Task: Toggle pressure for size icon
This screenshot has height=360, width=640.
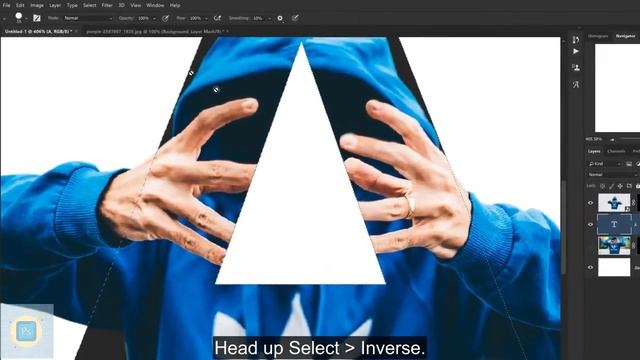Action: tap(295, 18)
